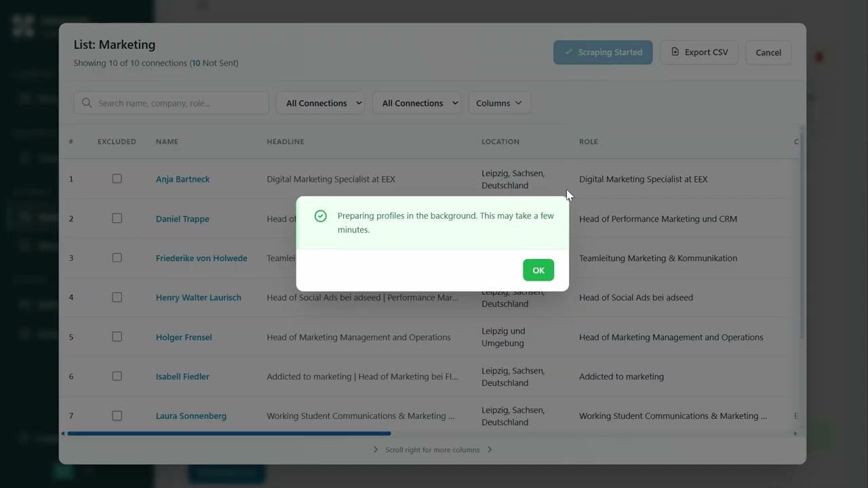Open Isabell Fiedler's profile link
The width and height of the screenshot is (868, 488).
(182, 376)
